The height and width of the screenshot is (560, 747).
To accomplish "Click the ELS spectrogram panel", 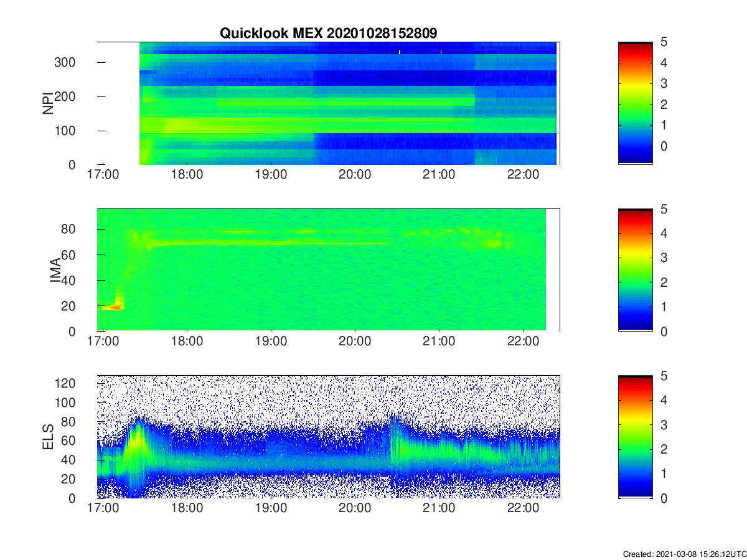I will 329,436.
